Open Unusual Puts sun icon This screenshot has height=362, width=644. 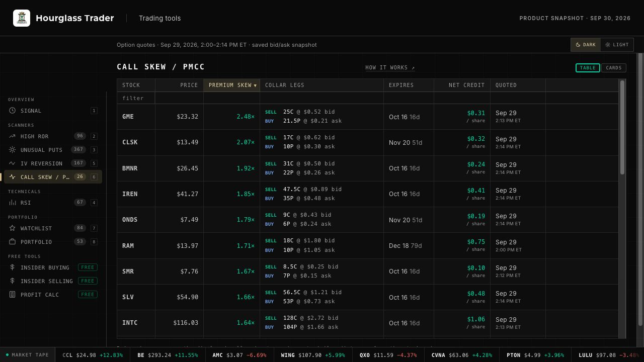12,150
